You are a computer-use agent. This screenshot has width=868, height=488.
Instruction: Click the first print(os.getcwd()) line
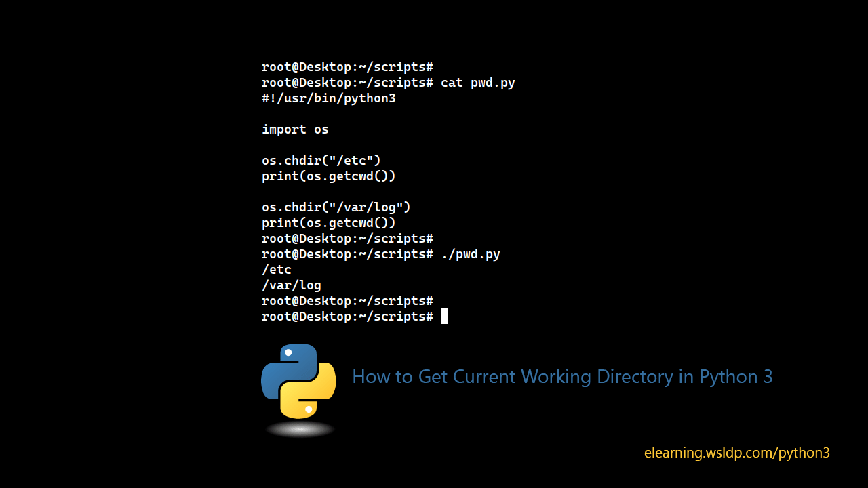(x=328, y=176)
